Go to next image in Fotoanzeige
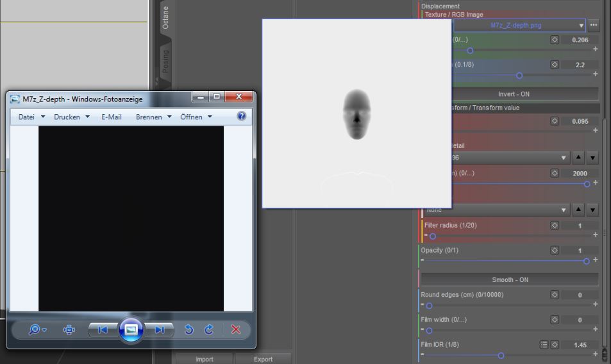 point(160,330)
